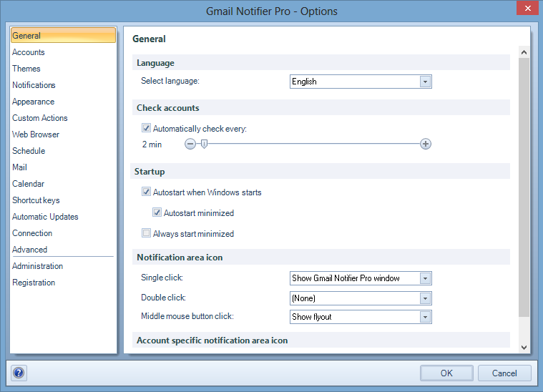The height and width of the screenshot is (392, 543).
Task: Select Web Browser in sidebar
Action: click(36, 134)
